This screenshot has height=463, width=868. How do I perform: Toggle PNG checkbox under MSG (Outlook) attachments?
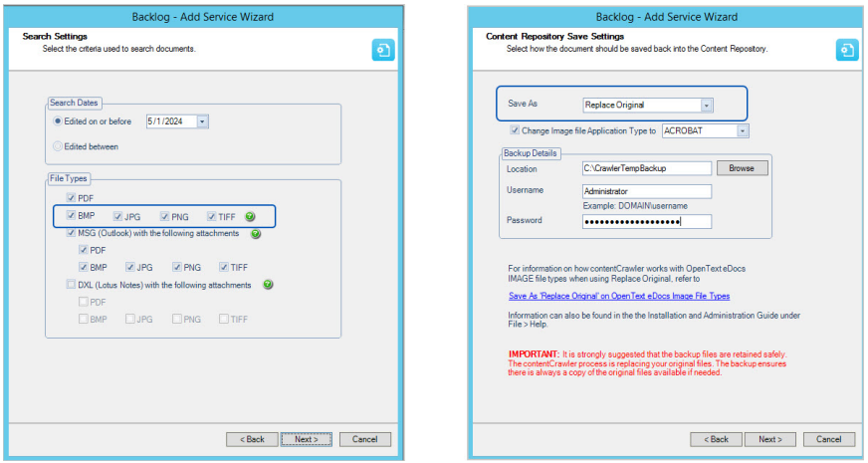coord(176,267)
